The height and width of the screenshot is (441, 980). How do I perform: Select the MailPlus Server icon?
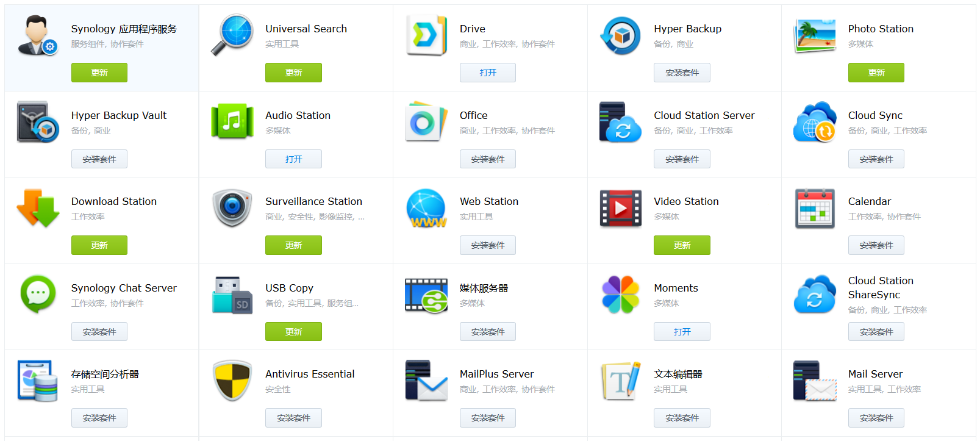(x=426, y=381)
